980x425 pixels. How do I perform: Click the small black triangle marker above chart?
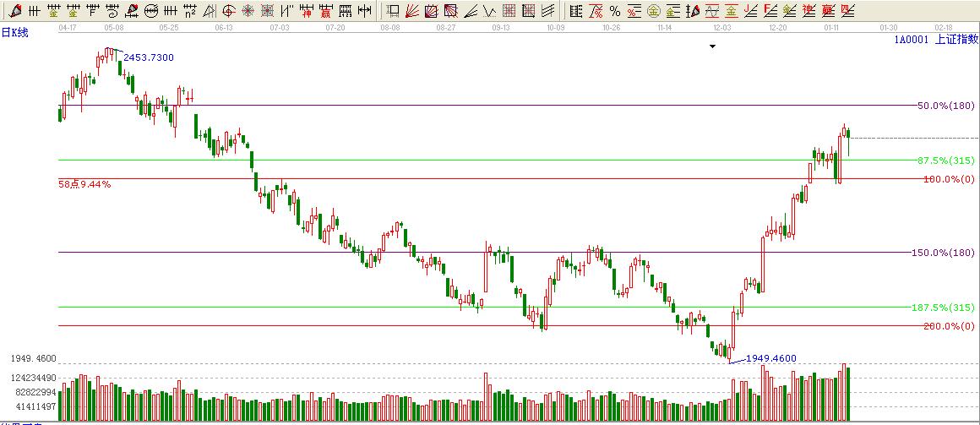[x=712, y=47]
